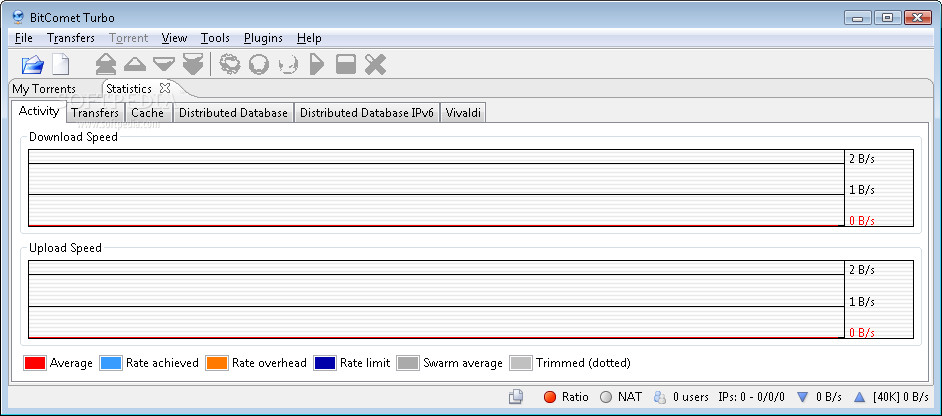942x416 pixels.
Task: Click the users people icon in status bar
Action: tap(660, 397)
